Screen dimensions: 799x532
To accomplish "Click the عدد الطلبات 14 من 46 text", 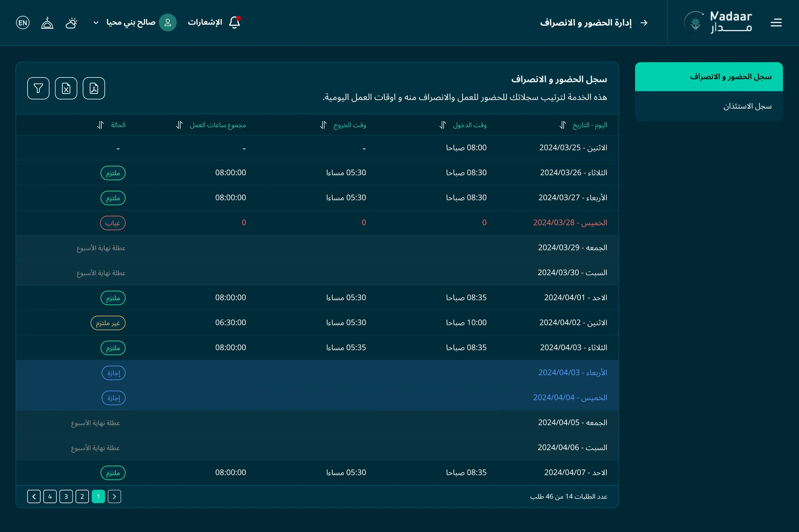I will click(x=568, y=496).
